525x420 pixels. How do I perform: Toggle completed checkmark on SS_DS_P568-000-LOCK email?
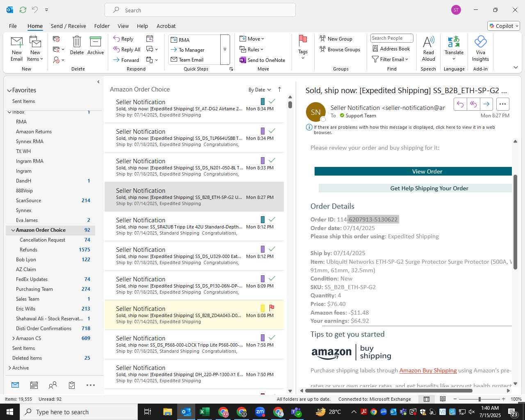(272, 337)
